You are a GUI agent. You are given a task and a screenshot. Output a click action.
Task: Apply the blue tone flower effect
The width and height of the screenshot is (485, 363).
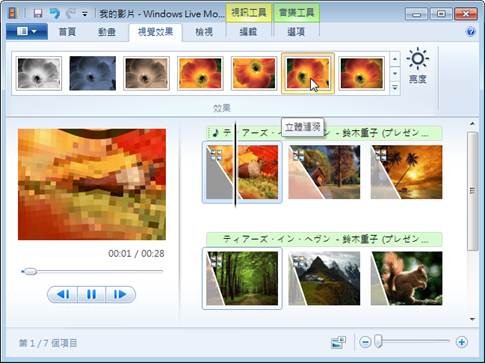(x=93, y=73)
